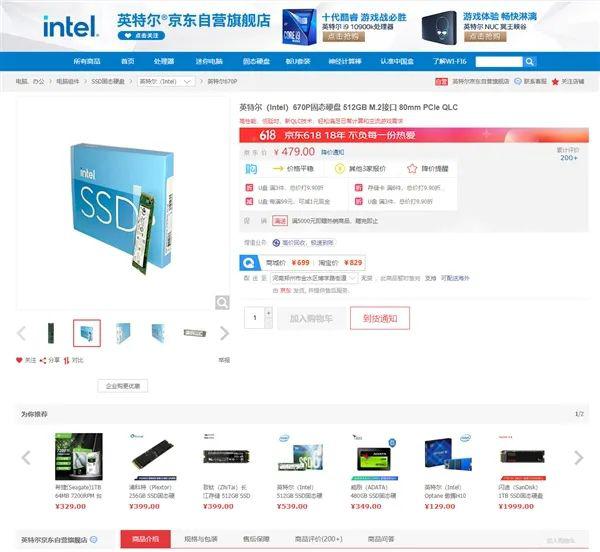The height and width of the screenshot is (552, 600).
Task: Click the store search input field
Action: [x=499, y=62]
